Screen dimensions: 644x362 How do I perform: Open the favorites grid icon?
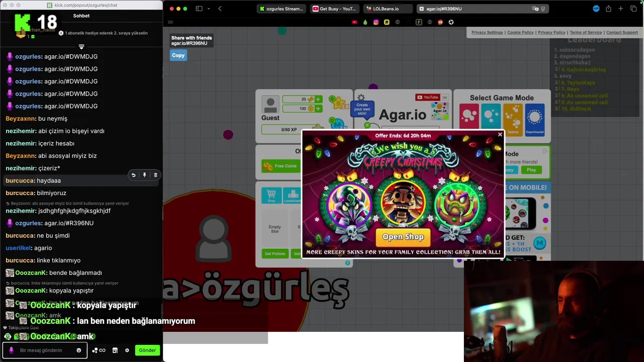tap(171, 22)
